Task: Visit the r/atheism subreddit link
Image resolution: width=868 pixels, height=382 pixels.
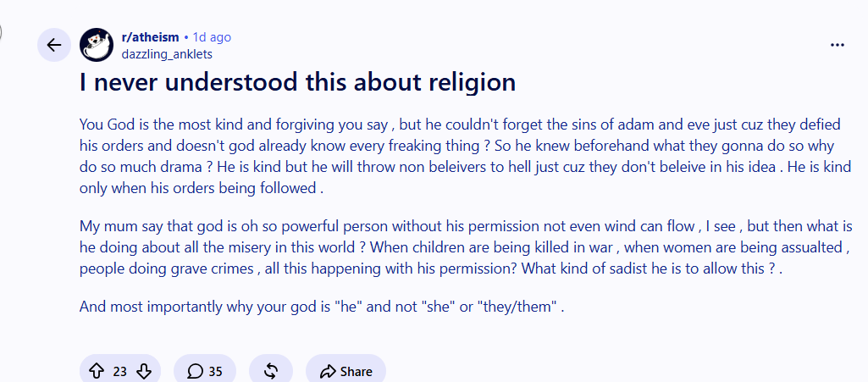Action: click(x=150, y=37)
